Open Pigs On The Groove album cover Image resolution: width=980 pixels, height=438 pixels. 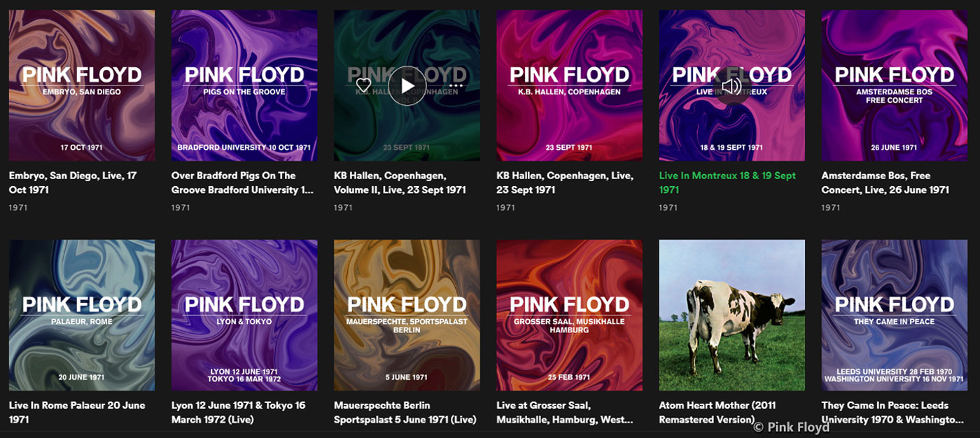(x=244, y=85)
